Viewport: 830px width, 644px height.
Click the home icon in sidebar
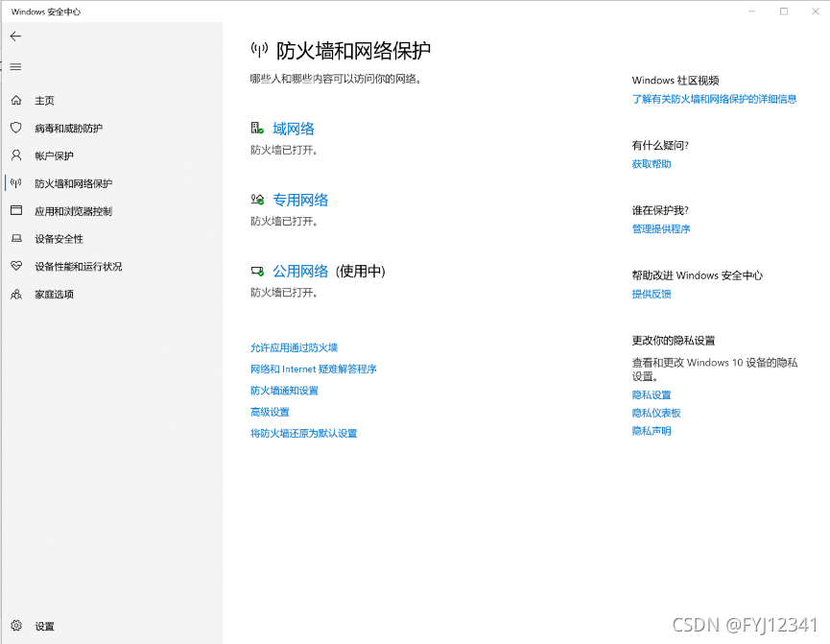pos(16,100)
